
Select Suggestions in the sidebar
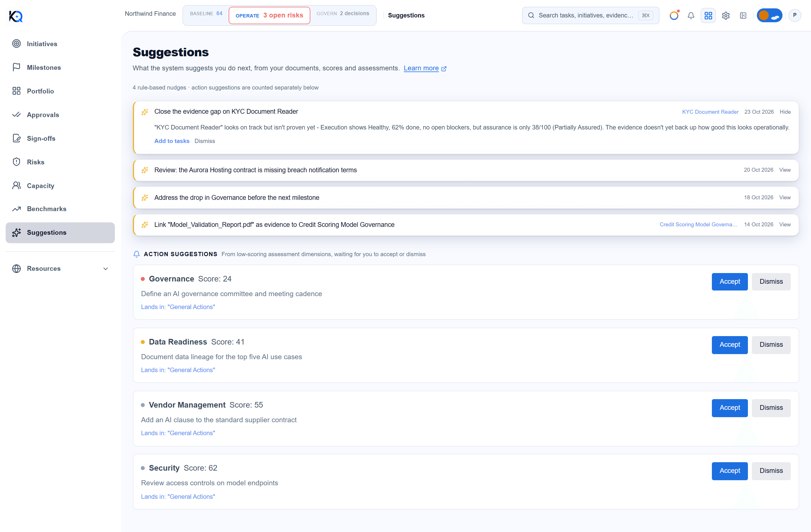[x=60, y=233]
